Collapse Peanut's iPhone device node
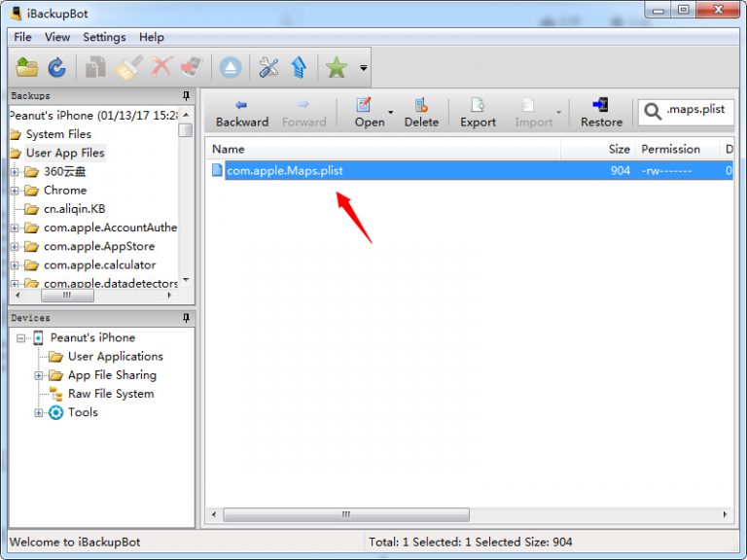The width and height of the screenshot is (747, 560). [x=21, y=338]
